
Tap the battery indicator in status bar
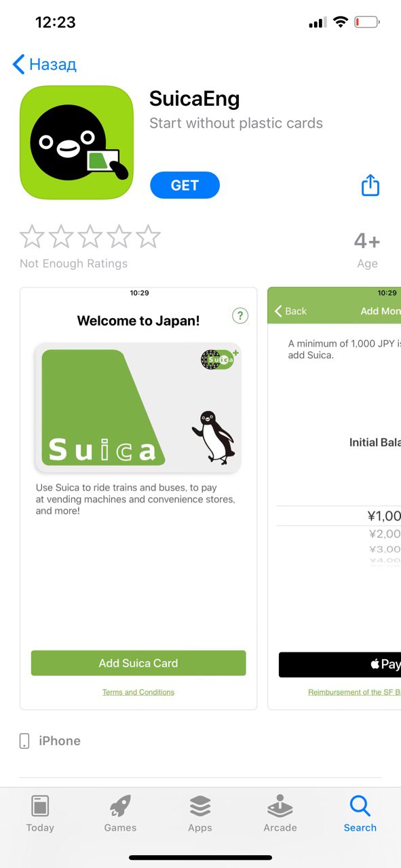(x=366, y=22)
